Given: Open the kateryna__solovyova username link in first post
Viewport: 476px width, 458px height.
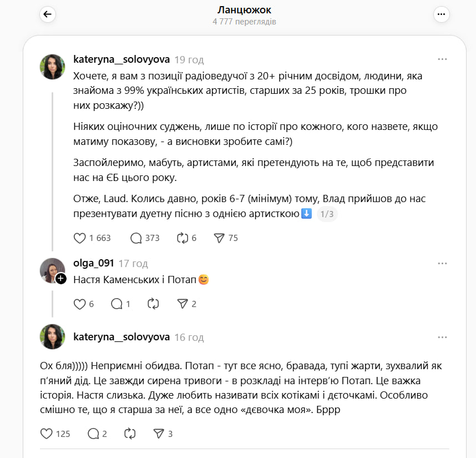Looking at the screenshot, I should pos(121,59).
